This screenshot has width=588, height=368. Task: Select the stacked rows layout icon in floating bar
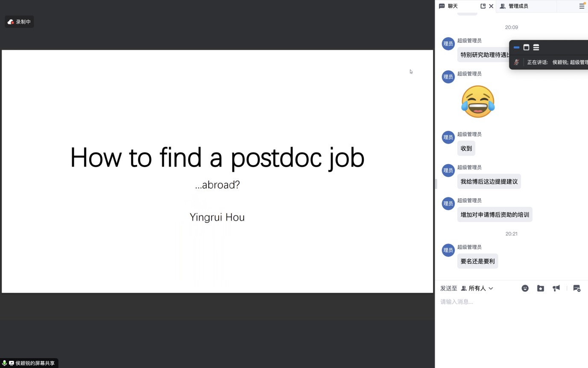coord(536,47)
